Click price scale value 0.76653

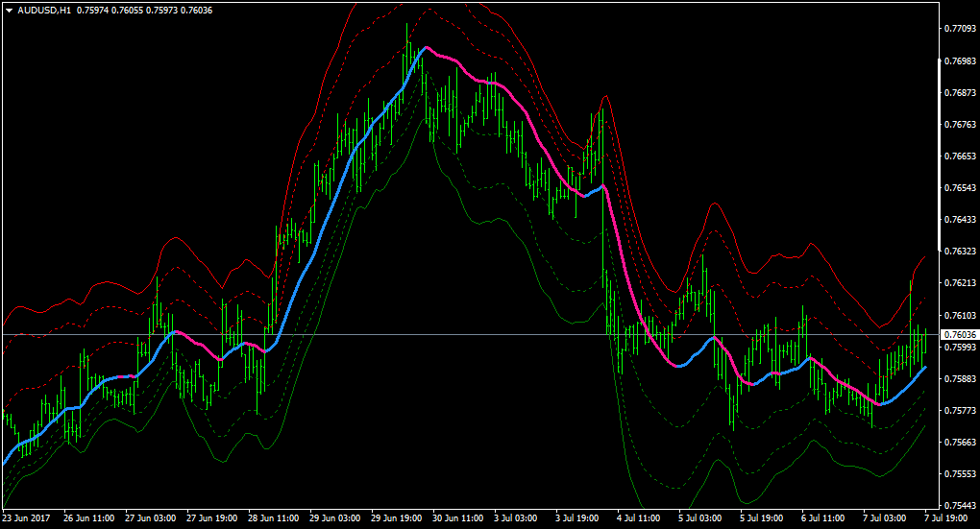(x=960, y=156)
